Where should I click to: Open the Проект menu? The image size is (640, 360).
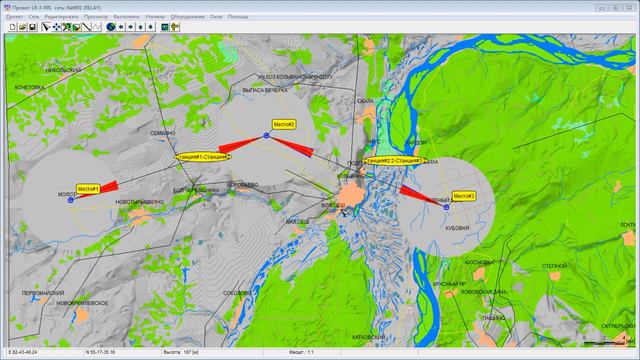[15, 17]
